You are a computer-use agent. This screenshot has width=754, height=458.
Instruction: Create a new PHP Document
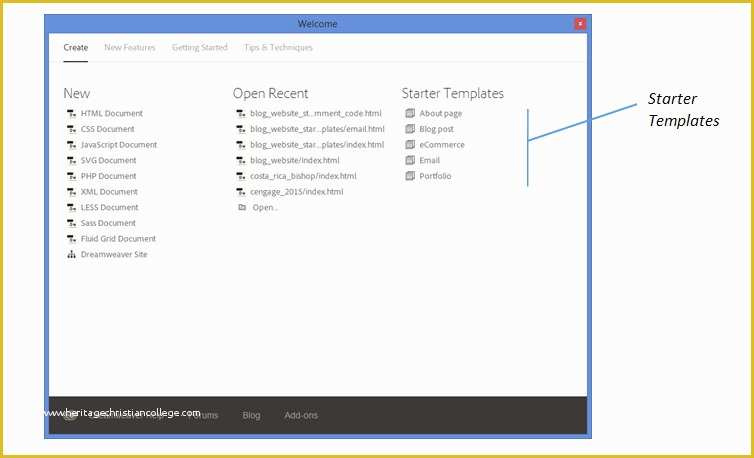(108, 176)
